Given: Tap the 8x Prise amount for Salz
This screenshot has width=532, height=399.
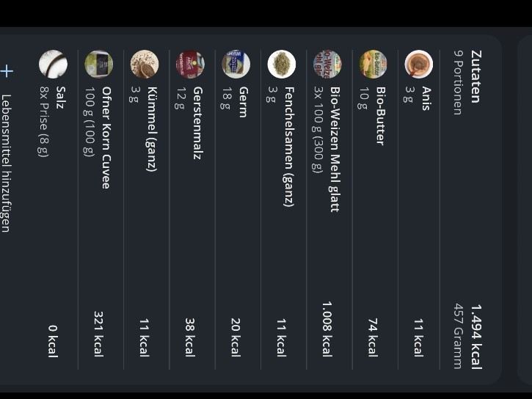Looking at the screenshot, I should (43, 121).
